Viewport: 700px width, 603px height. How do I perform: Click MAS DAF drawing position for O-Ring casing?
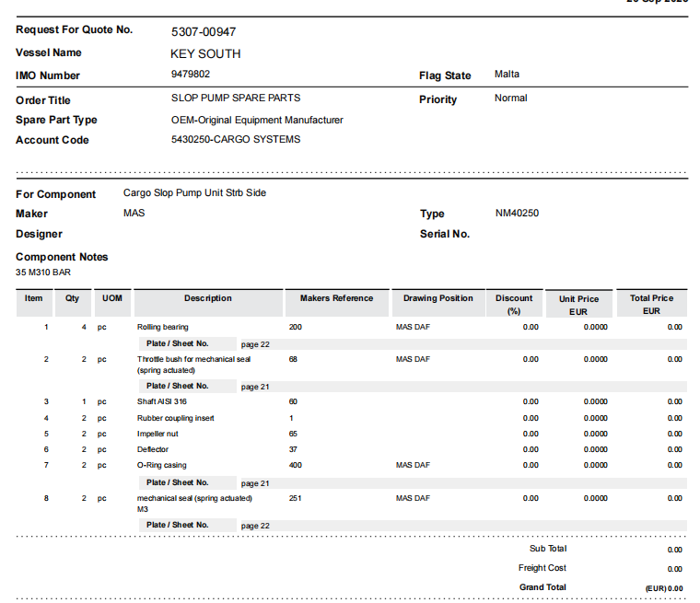pos(413,465)
